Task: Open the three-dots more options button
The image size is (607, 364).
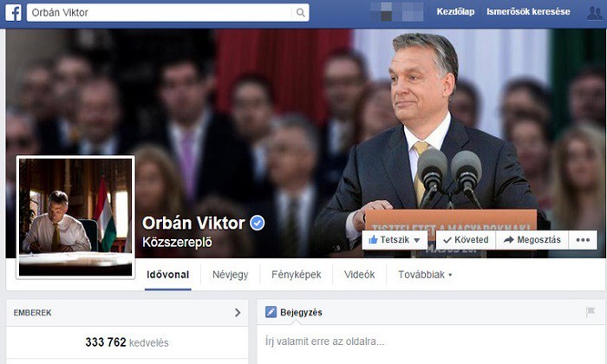Action: pos(583,240)
